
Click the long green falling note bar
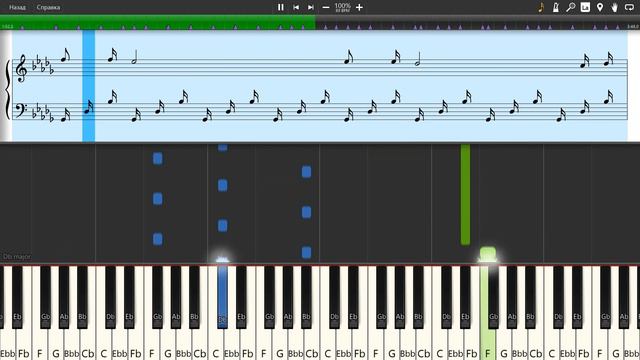click(x=465, y=194)
